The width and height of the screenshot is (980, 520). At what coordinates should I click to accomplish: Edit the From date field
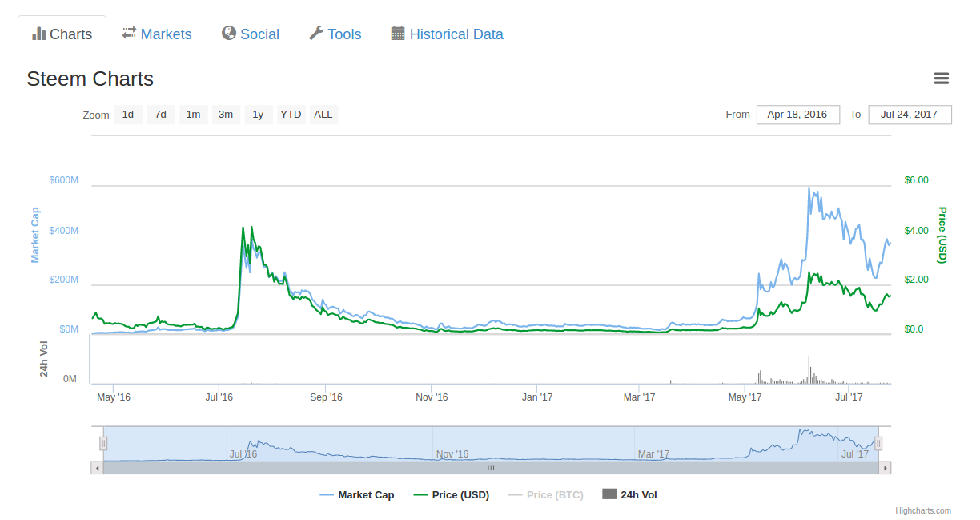(797, 115)
